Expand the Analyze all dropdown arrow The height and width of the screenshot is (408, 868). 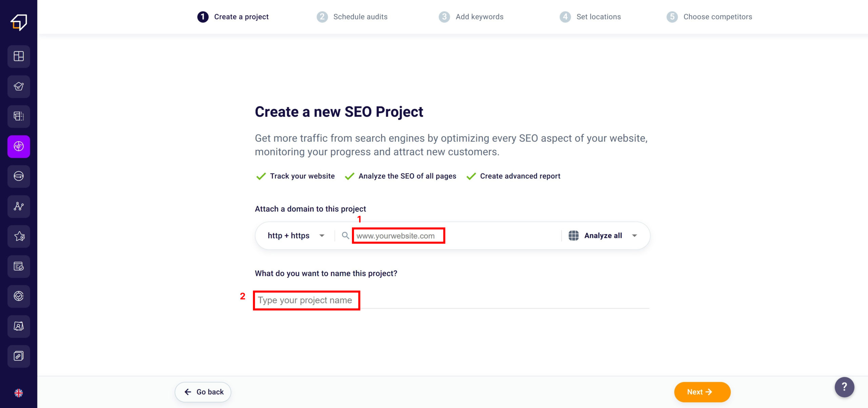tap(634, 236)
